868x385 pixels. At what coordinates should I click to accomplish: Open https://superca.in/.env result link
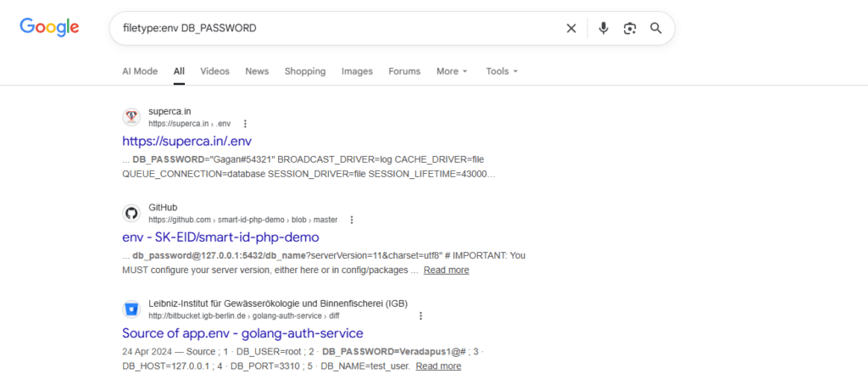(x=187, y=142)
